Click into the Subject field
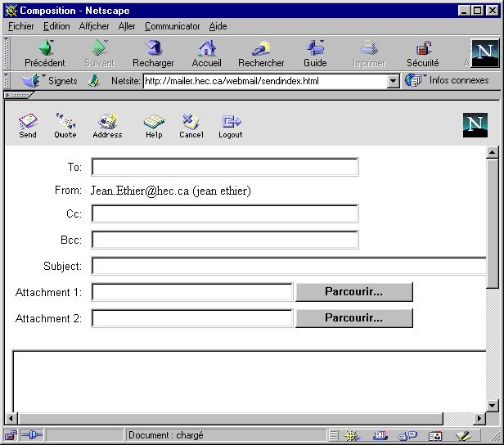The image size is (504, 445). click(x=289, y=266)
